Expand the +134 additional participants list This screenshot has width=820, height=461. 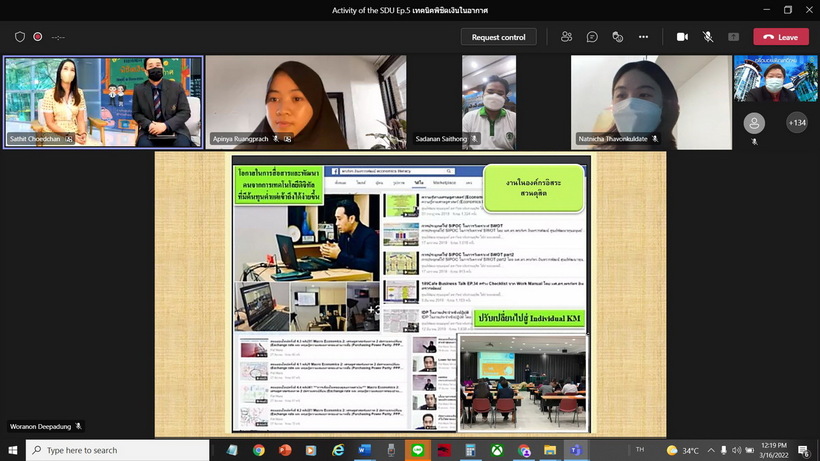797,123
